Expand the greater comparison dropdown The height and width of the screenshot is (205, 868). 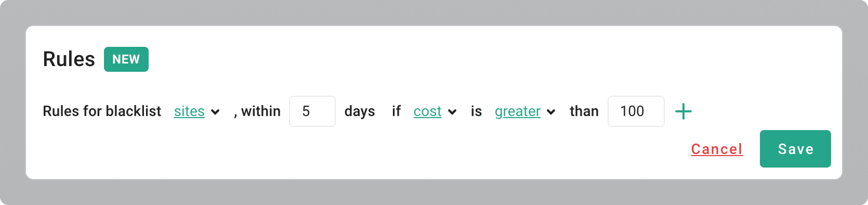(x=518, y=111)
